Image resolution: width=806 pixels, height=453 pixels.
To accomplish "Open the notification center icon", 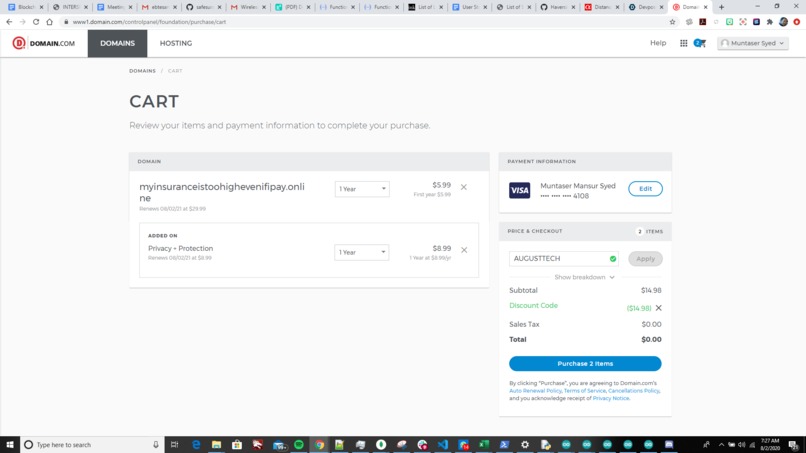I will tap(794, 444).
